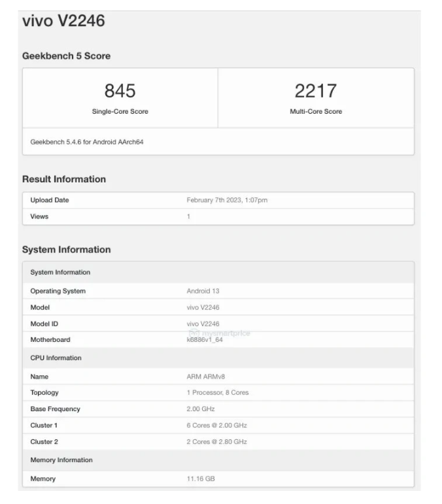The width and height of the screenshot is (442, 504).
Task: Click the 'Base Frequency' row label
Action: [56, 409]
